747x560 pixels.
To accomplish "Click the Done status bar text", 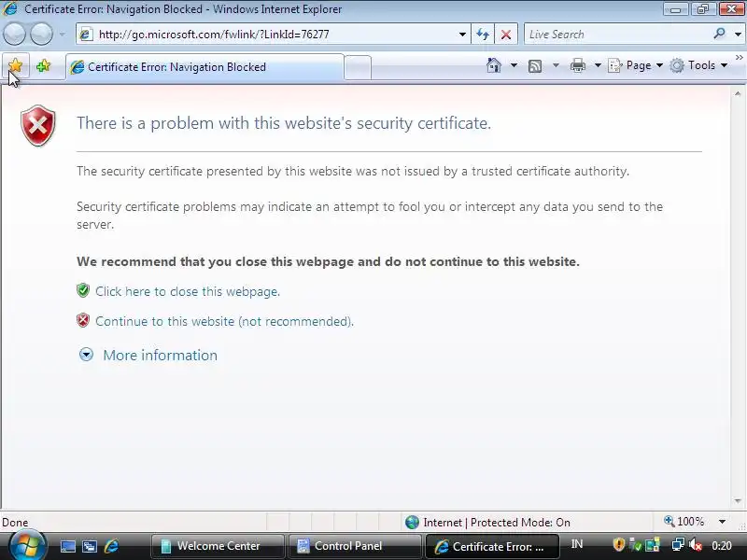I will pos(15,523).
